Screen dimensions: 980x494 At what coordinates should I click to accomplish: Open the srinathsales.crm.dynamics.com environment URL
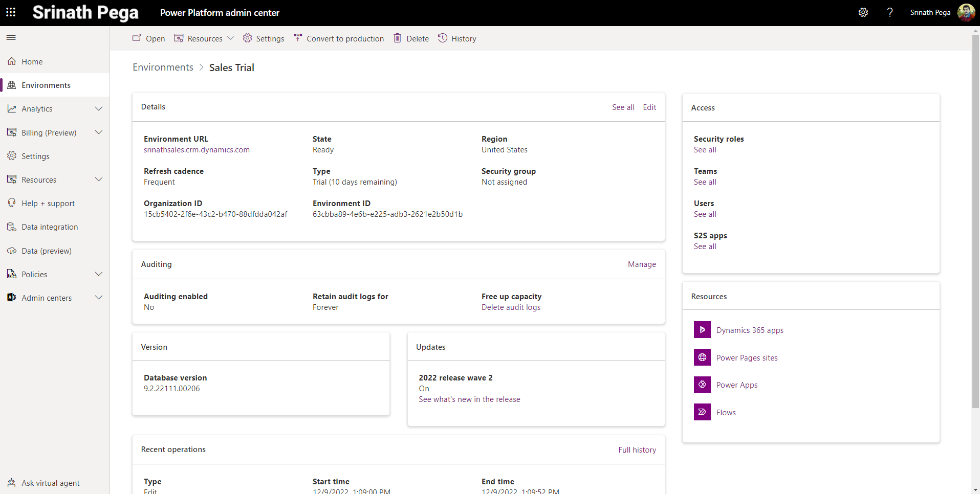[x=197, y=150]
